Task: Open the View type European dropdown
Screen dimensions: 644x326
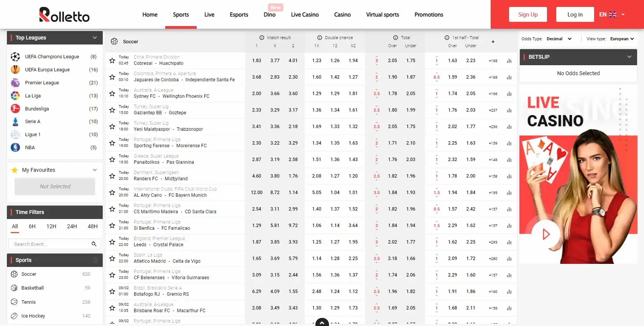Action: pos(622,39)
